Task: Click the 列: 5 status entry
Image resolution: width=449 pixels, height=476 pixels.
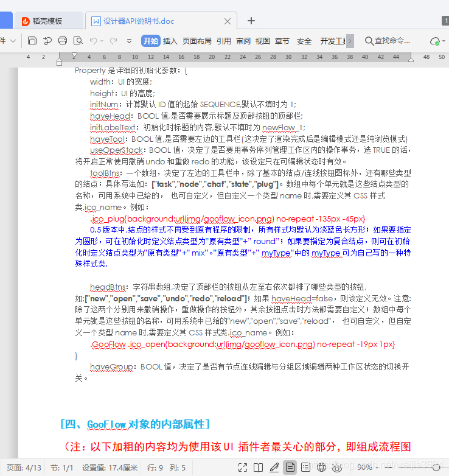Action: (178, 468)
